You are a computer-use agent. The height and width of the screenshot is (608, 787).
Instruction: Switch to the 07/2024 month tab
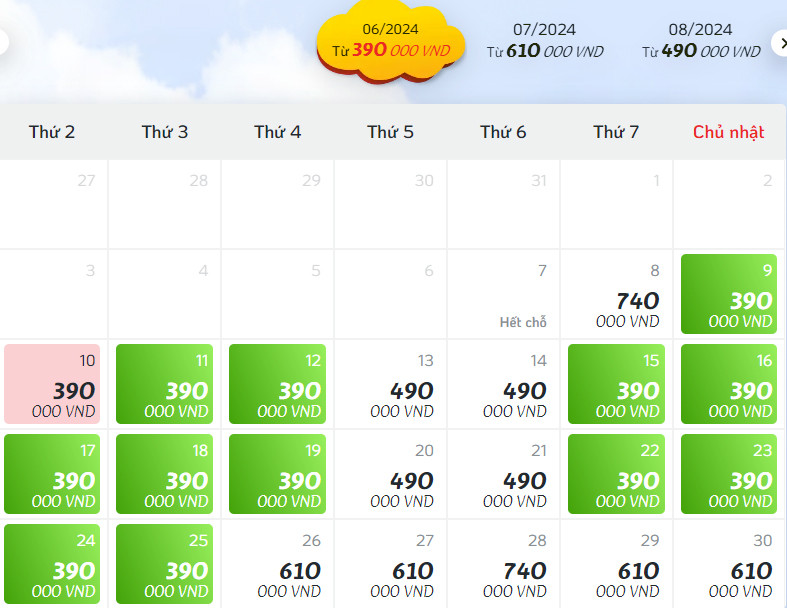coord(545,40)
